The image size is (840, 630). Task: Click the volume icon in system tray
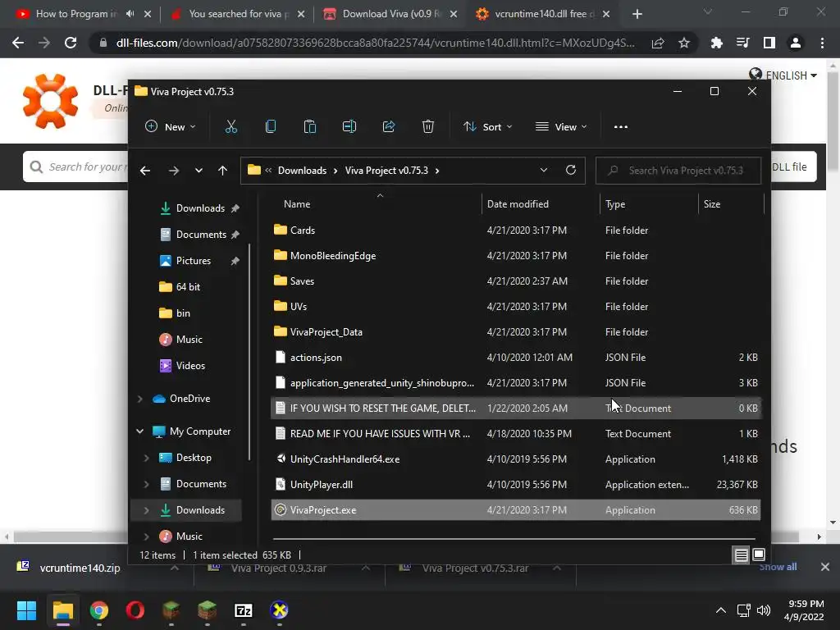pyautogui.click(x=764, y=610)
